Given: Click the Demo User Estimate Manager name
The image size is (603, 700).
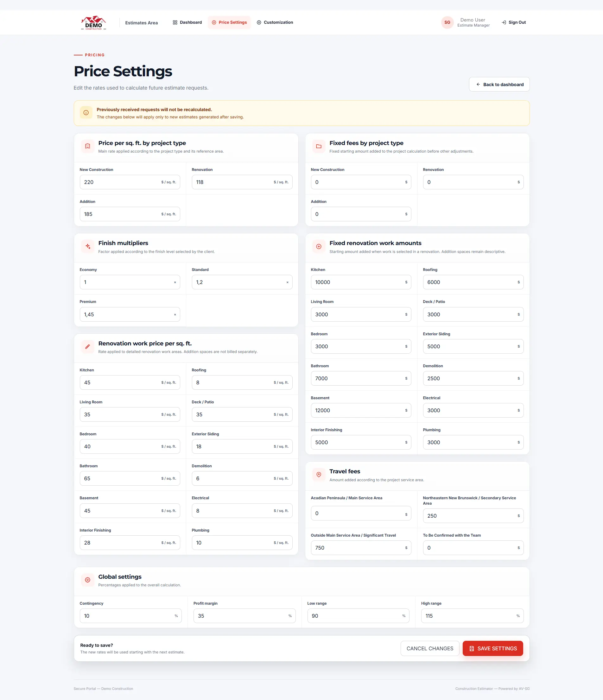Looking at the screenshot, I should point(473,22).
